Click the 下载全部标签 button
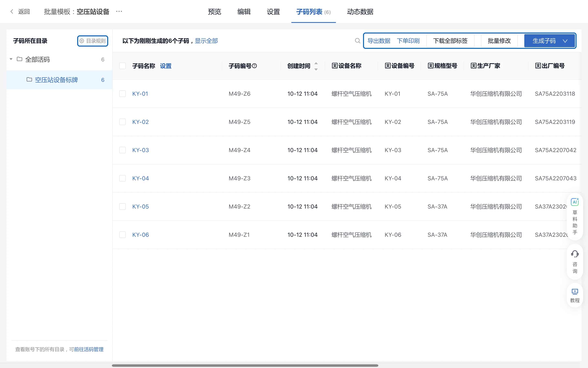The image size is (588, 368). tap(450, 41)
